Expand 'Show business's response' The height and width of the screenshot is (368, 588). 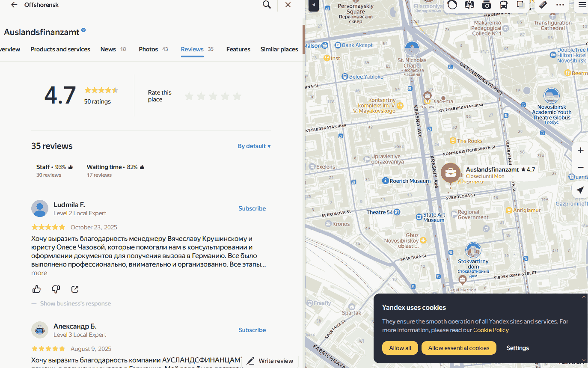(x=75, y=303)
